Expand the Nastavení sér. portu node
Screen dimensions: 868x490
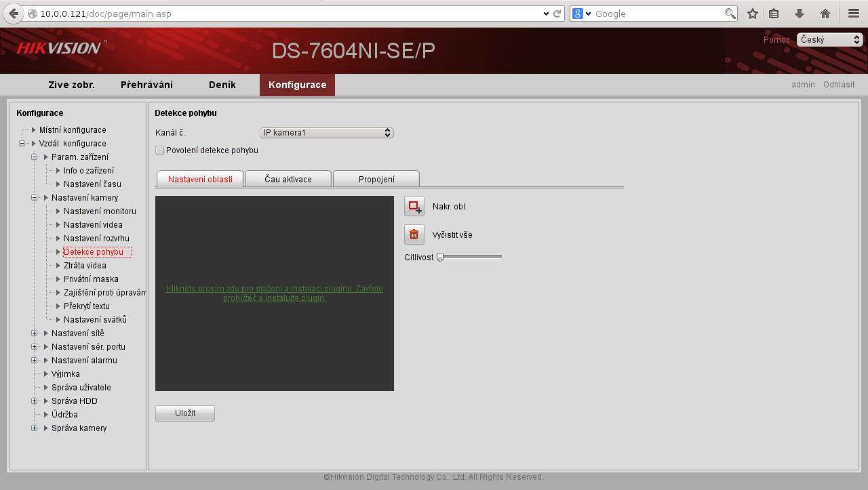click(34, 347)
